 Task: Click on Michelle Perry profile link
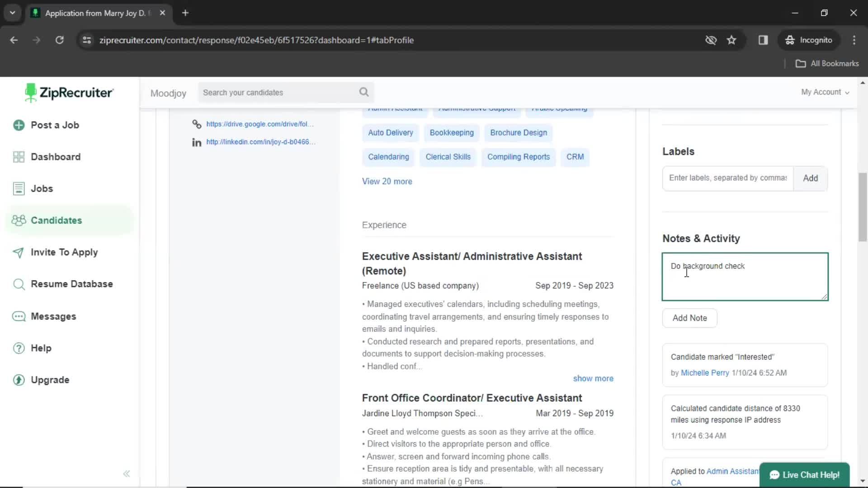705,372
